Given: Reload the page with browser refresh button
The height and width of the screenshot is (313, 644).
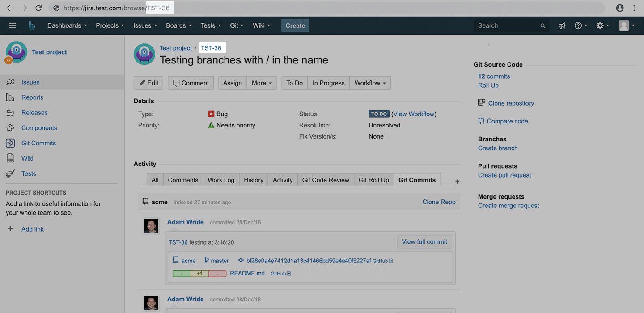Looking at the screenshot, I should tap(38, 8).
